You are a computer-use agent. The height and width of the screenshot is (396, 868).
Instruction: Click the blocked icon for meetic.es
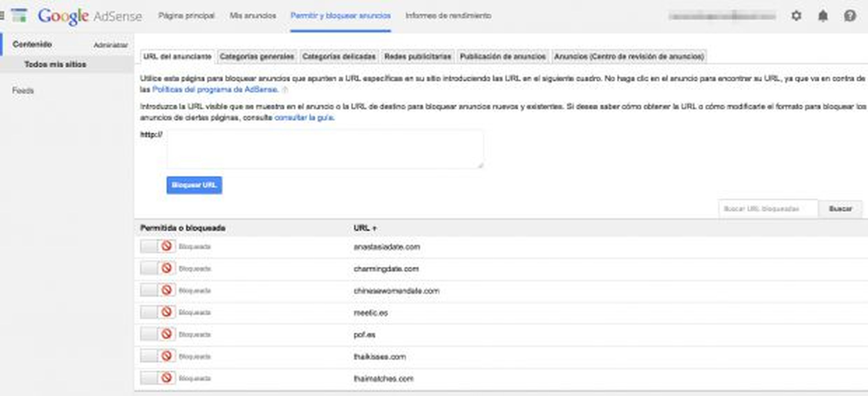pyautogui.click(x=166, y=312)
